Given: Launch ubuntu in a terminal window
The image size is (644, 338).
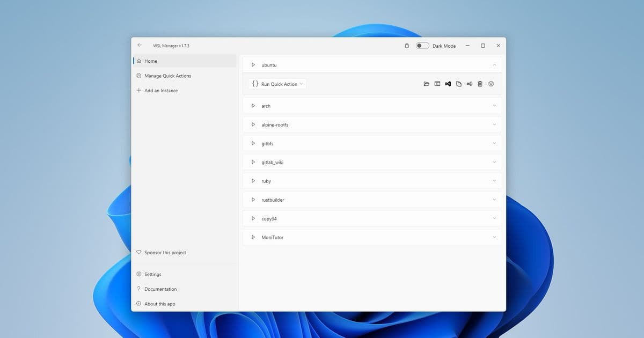Looking at the screenshot, I should point(437,84).
